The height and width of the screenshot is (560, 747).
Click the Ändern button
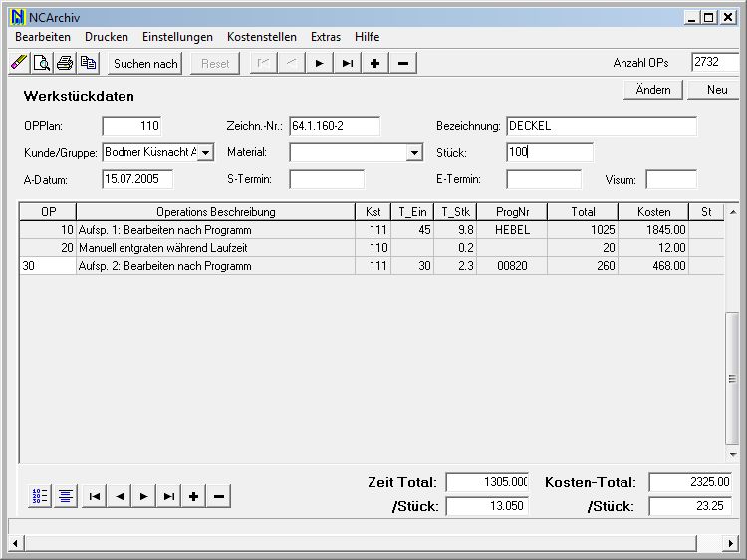tap(653, 90)
